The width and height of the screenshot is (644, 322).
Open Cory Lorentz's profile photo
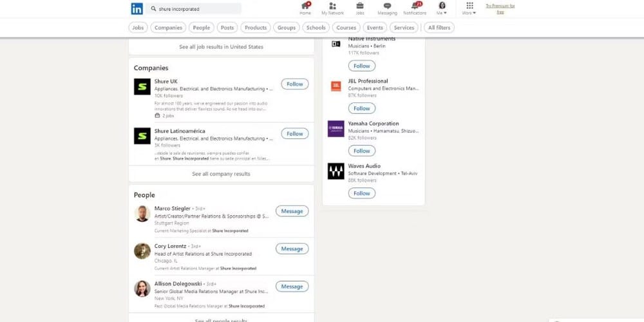point(142,251)
